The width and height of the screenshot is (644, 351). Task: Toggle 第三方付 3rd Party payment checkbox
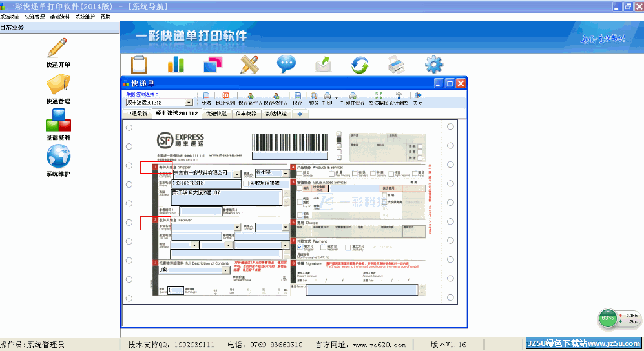click(x=348, y=247)
